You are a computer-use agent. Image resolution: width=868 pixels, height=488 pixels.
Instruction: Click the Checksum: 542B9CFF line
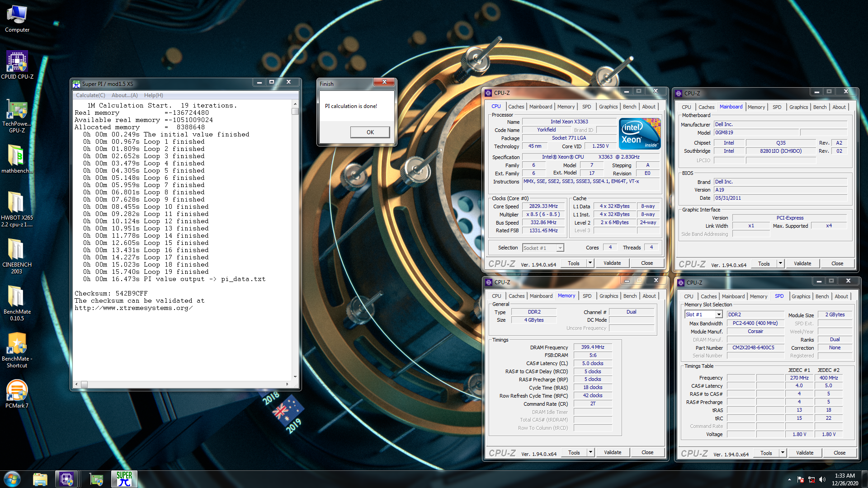[x=111, y=293]
